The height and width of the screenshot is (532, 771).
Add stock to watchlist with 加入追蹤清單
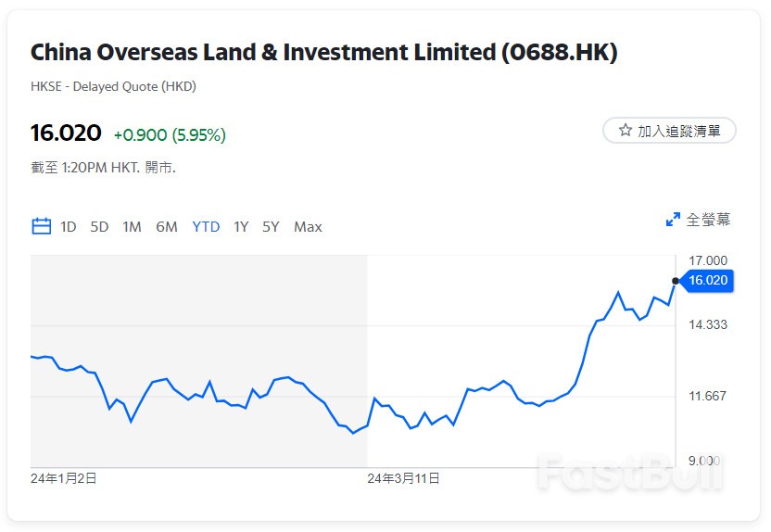669,131
